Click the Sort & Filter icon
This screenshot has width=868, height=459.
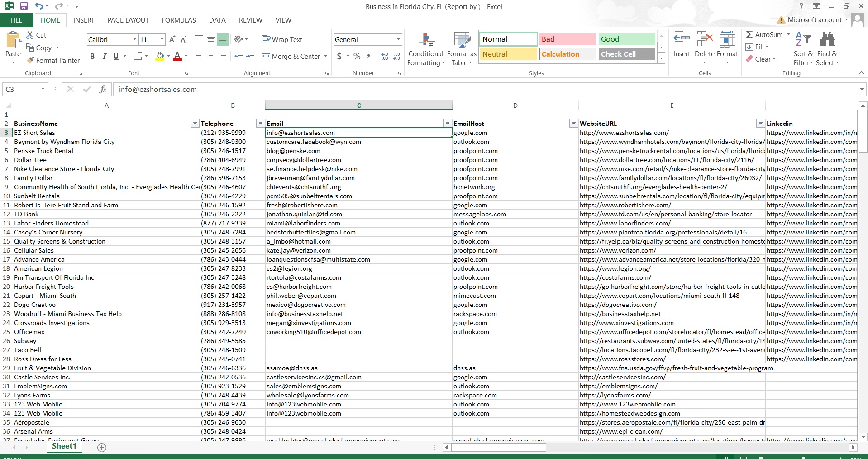(x=803, y=39)
